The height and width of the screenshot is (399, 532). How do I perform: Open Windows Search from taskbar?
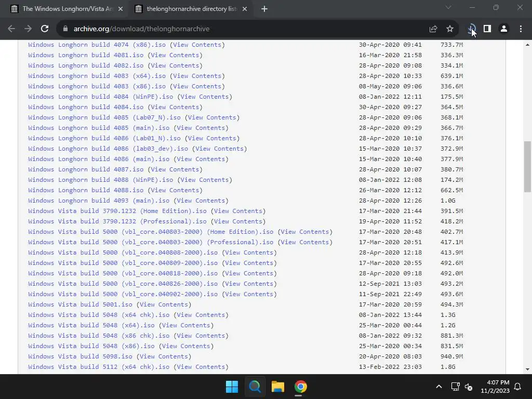pos(255,387)
